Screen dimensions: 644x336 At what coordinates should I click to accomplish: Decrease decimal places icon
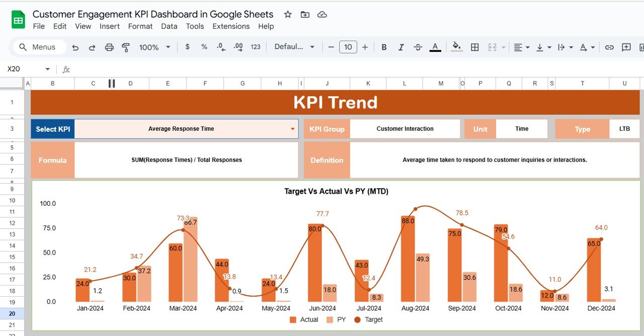tap(221, 47)
